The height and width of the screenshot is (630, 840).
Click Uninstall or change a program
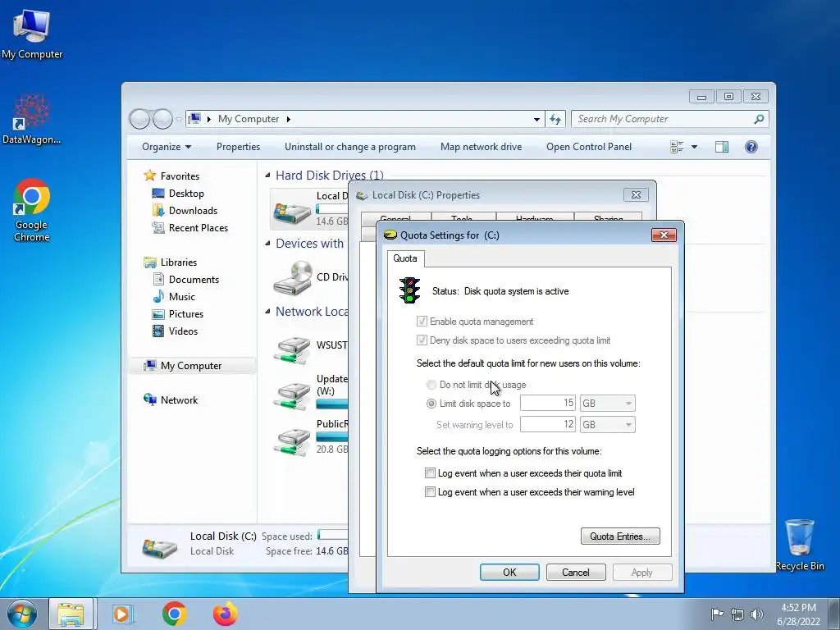point(349,147)
